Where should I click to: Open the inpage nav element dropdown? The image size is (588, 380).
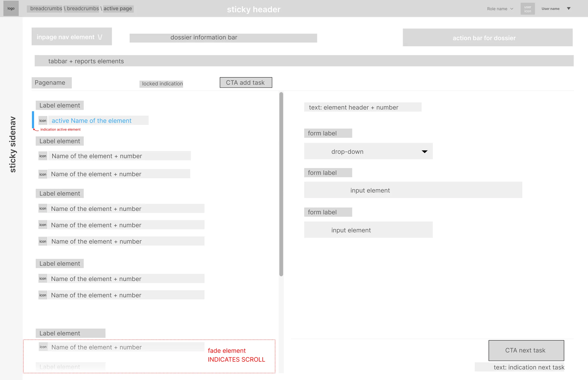point(72,37)
